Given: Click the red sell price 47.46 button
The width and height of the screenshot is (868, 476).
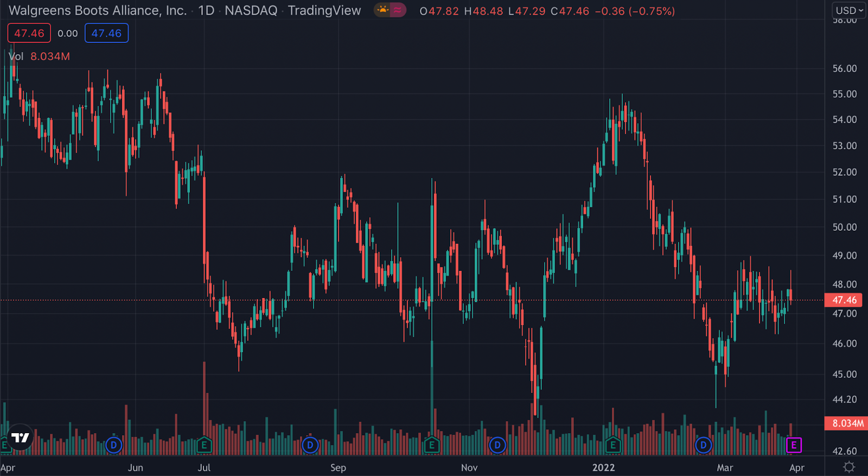Looking at the screenshot, I should (29, 33).
